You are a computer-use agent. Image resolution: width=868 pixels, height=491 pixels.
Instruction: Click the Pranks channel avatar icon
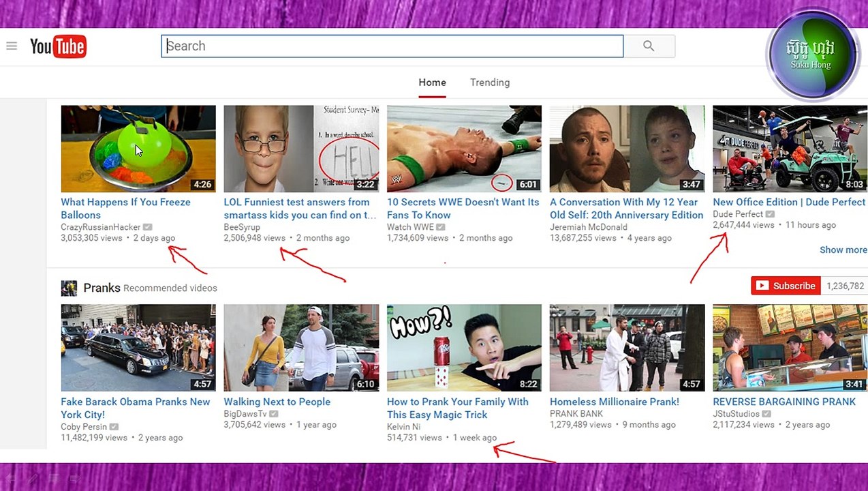coord(69,288)
